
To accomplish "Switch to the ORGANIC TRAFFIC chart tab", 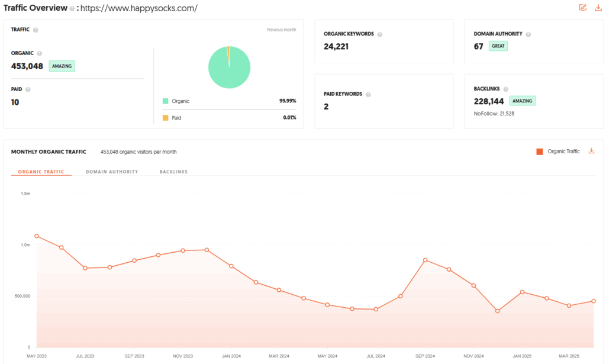I will [41, 172].
